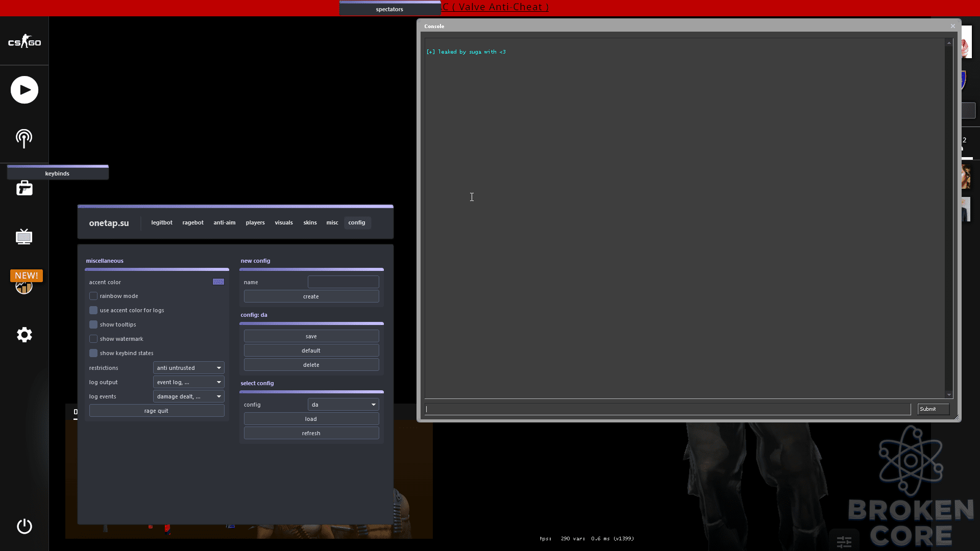Click the delete config button
The width and height of the screenshot is (980, 551).
pyautogui.click(x=311, y=365)
